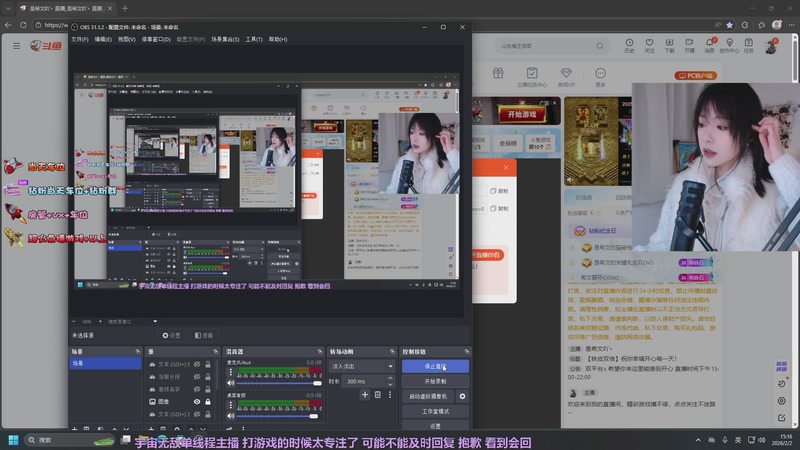Decrease transition duration with down arrow
This screenshot has height=450, width=800.
390,384
